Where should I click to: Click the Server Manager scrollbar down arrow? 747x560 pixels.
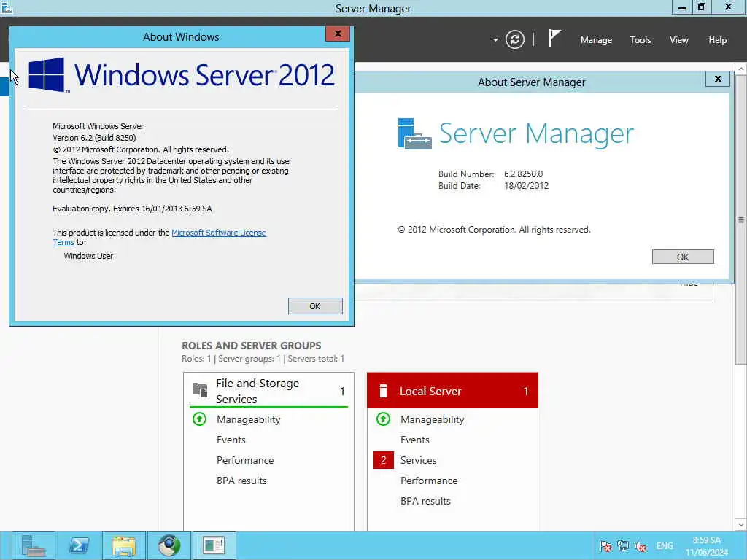tap(741, 525)
